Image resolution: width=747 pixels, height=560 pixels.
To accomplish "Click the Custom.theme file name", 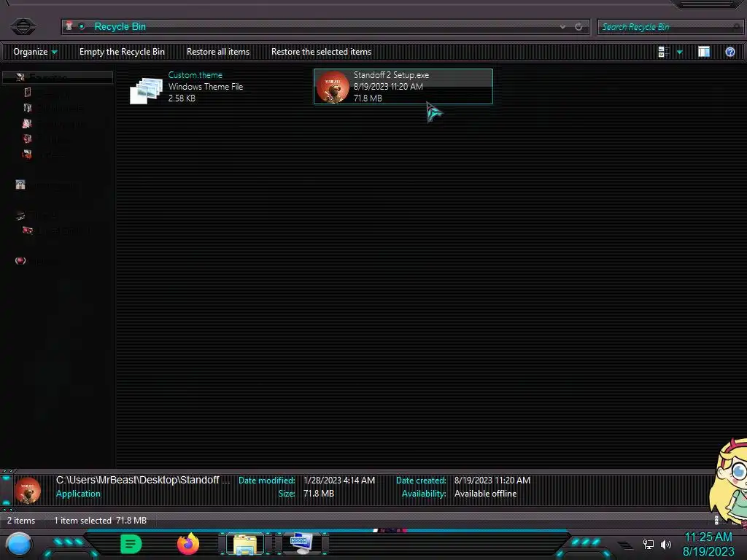I will tap(195, 75).
